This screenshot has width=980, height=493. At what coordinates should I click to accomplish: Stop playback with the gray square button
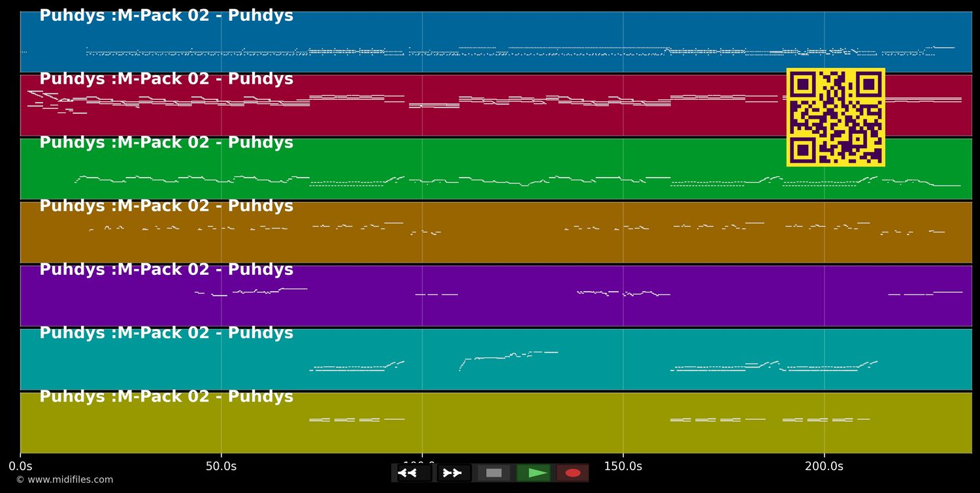click(494, 473)
